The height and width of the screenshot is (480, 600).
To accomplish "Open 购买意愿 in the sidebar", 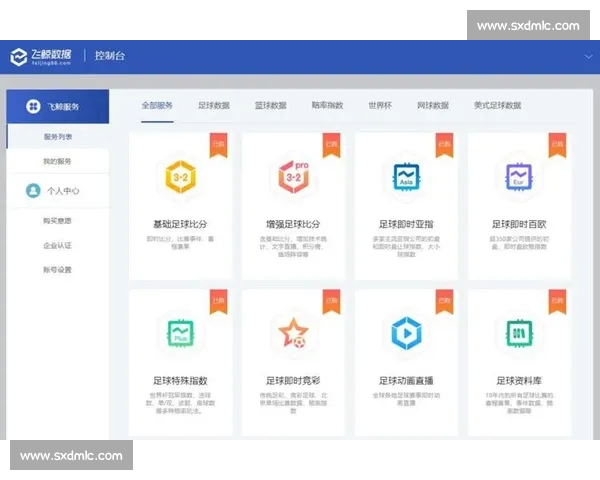I will [57, 220].
